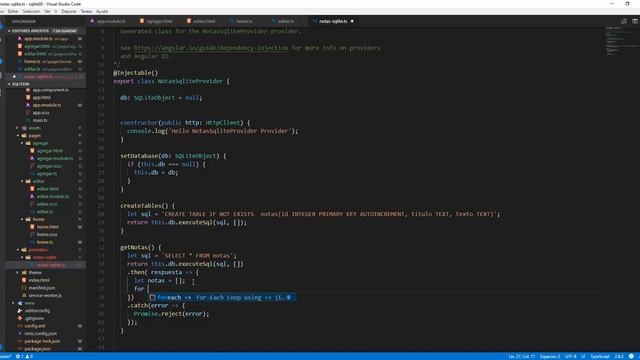This screenshot has width=640, height=360.
Task: Follow the angular.io dependency-injection link
Action: [211, 48]
